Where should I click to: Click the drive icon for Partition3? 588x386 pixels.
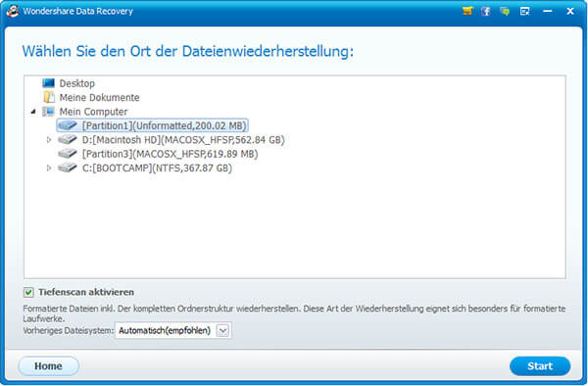click(68, 154)
